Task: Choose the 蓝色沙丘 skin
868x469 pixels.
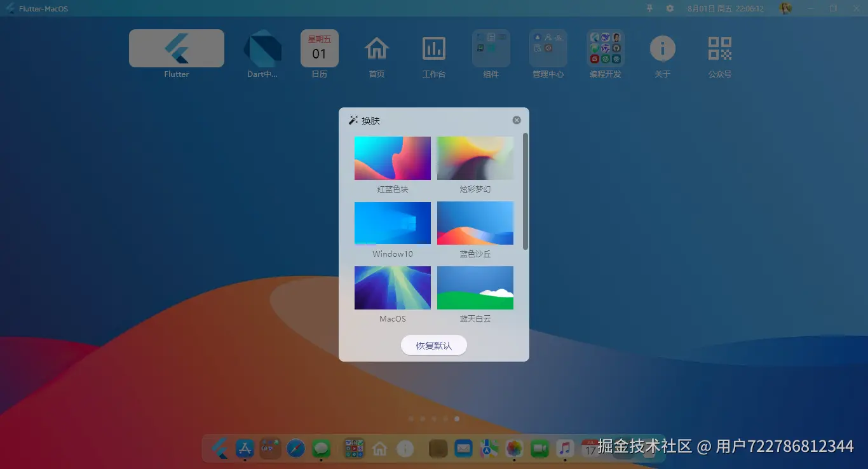Action: pyautogui.click(x=475, y=222)
